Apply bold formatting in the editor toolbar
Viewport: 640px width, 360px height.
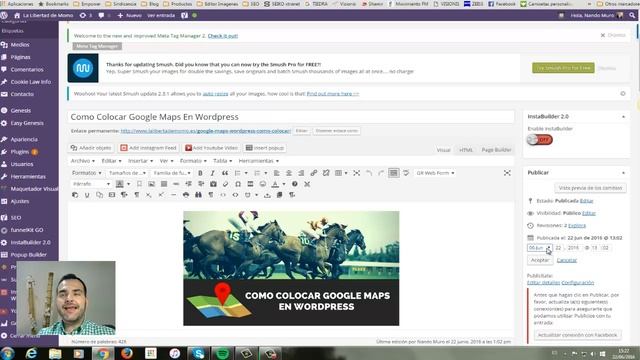pos(200,173)
